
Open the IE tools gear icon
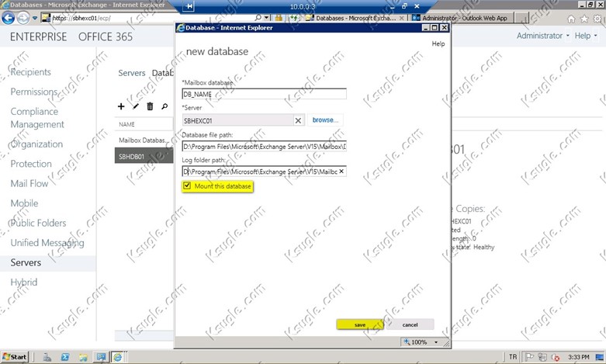(x=597, y=19)
